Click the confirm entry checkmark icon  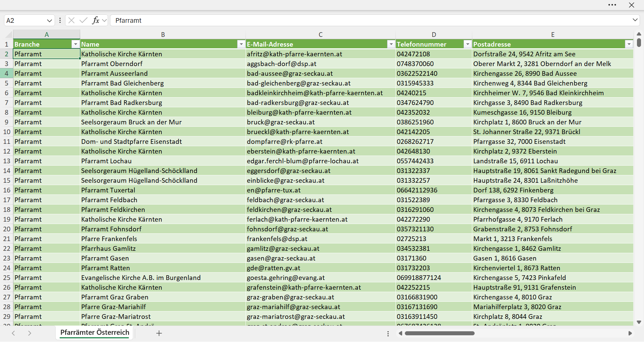click(83, 20)
